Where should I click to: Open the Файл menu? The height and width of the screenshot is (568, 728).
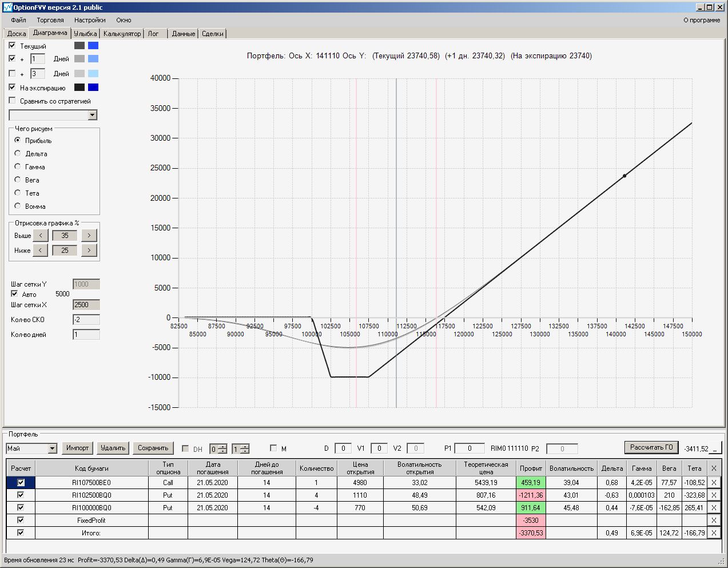tap(18, 20)
